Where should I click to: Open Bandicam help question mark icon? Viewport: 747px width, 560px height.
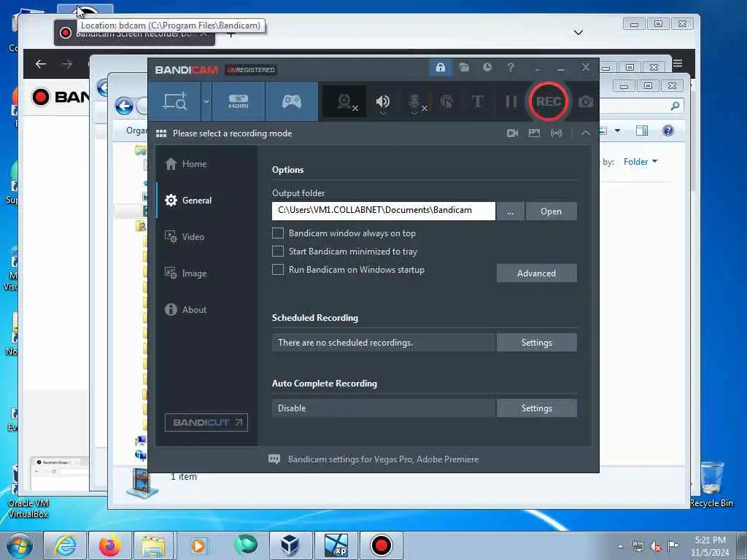click(x=511, y=68)
